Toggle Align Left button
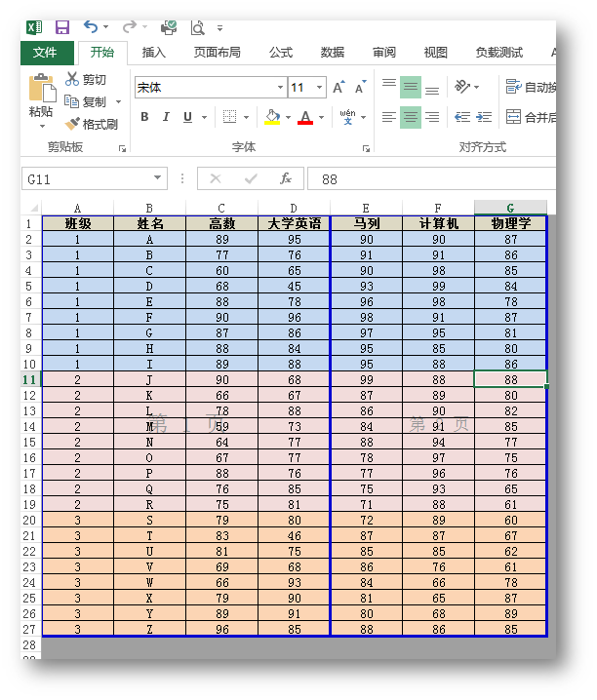This screenshot has height=700, width=597. pyautogui.click(x=389, y=117)
